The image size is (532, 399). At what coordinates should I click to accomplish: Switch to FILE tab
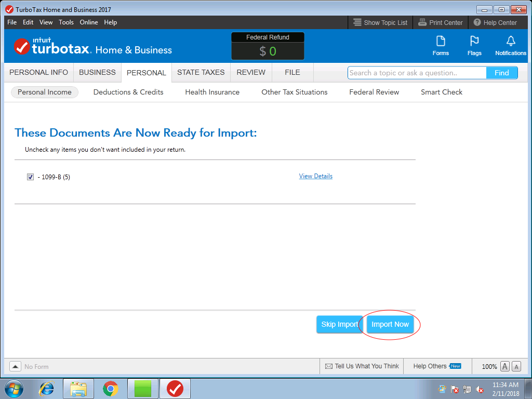click(292, 73)
